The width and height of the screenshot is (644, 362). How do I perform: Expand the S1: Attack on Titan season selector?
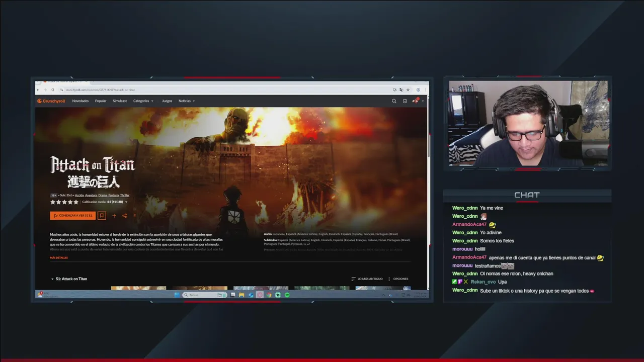(69, 279)
